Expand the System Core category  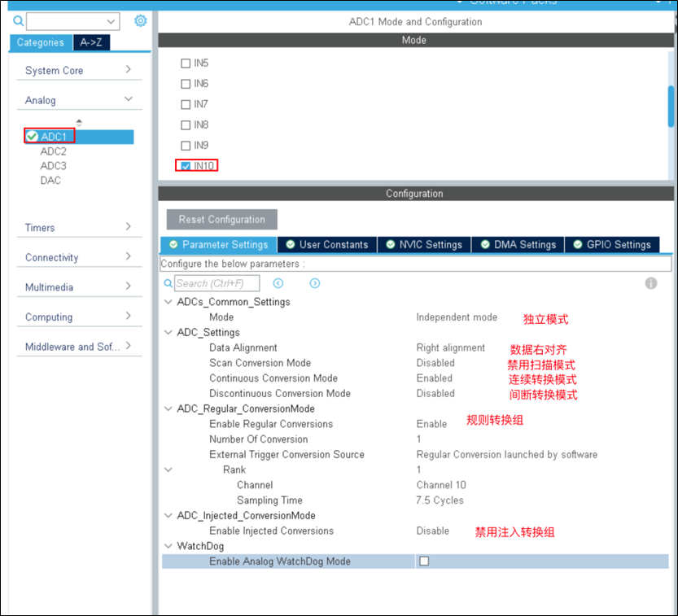point(78,71)
